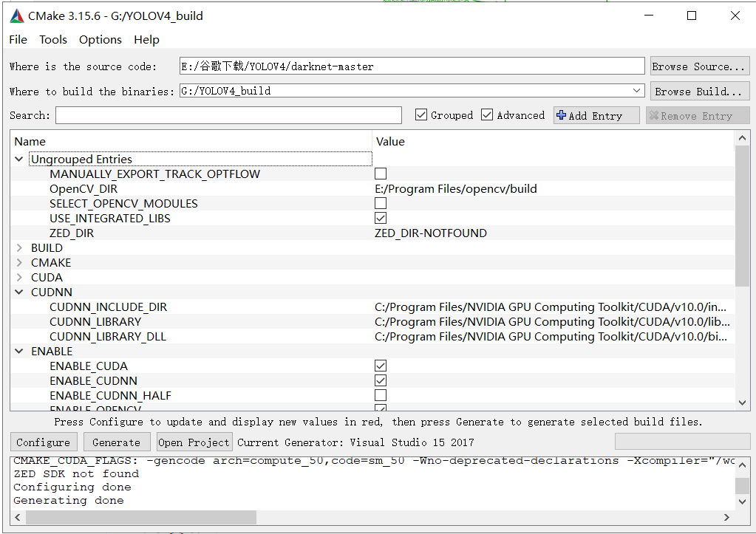Click the 'ZED SDK not found' output line

click(x=76, y=473)
